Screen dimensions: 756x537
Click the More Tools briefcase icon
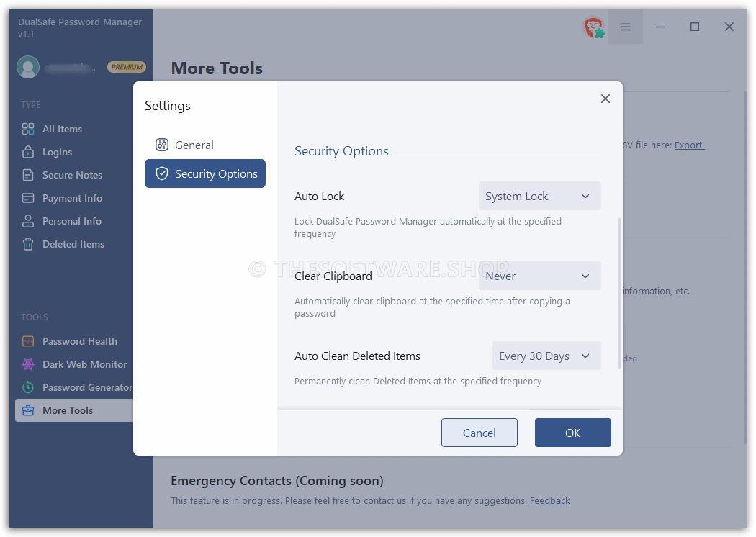[x=28, y=410]
